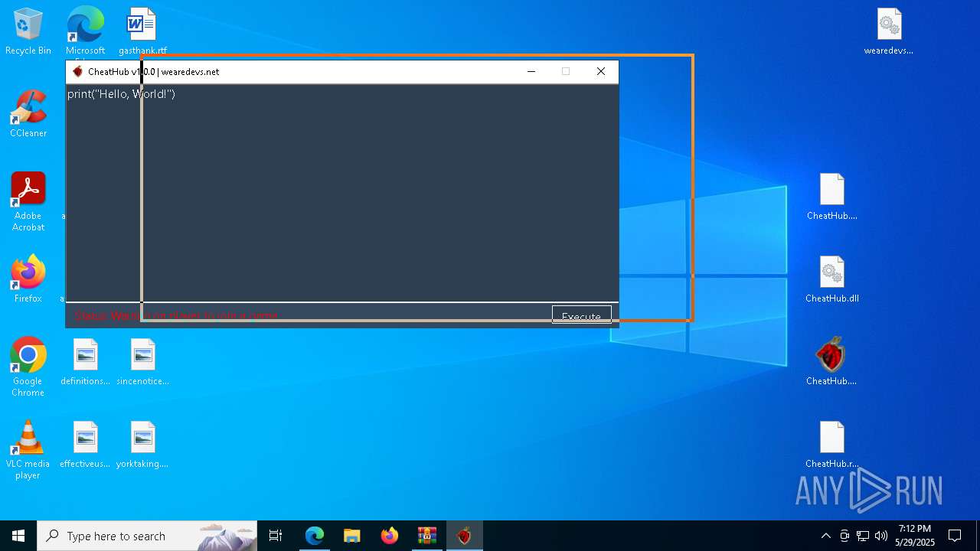Select the sincenotice image file icon
Screen dimensions: 980x551
point(143,362)
